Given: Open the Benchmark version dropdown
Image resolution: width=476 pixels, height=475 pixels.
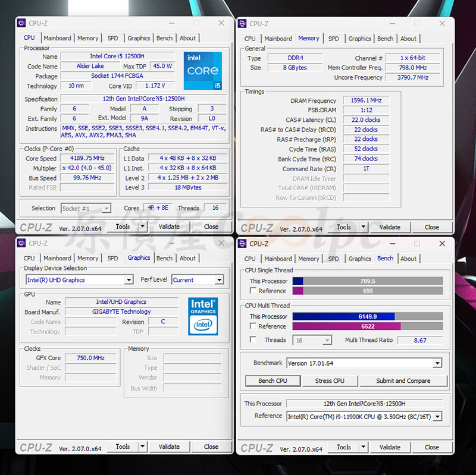Looking at the screenshot, I should (437, 363).
